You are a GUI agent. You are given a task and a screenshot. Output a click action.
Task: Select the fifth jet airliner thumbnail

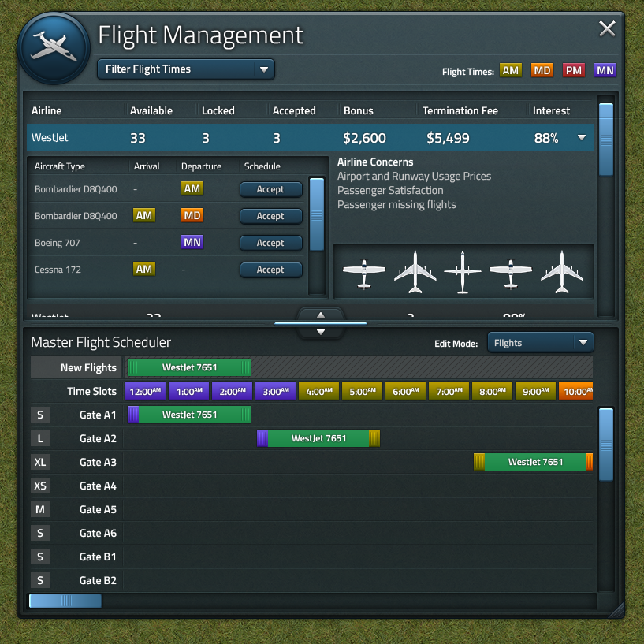click(561, 271)
